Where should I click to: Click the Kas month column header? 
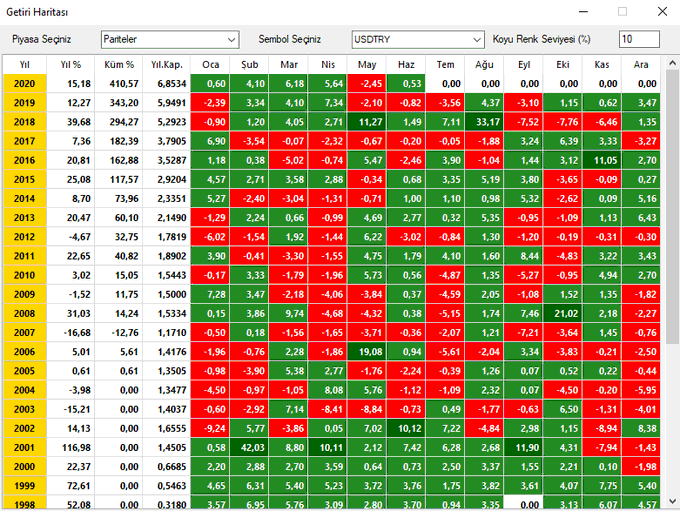coord(602,65)
